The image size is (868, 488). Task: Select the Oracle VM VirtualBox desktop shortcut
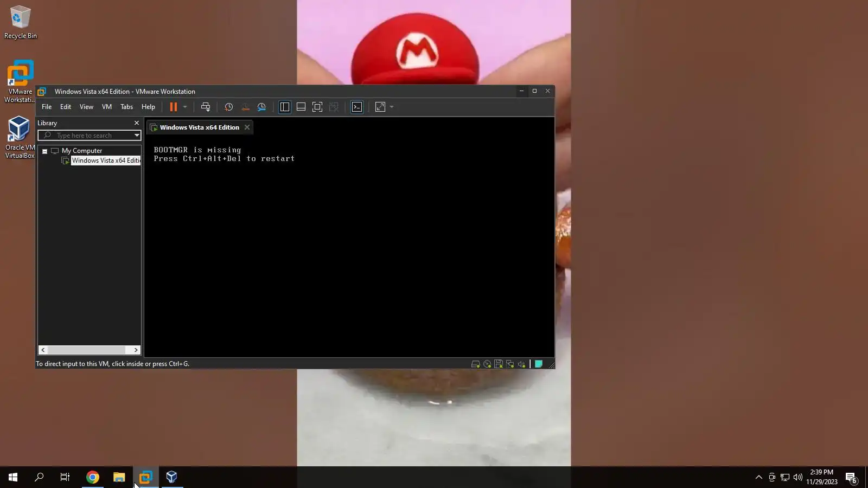coord(20,137)
